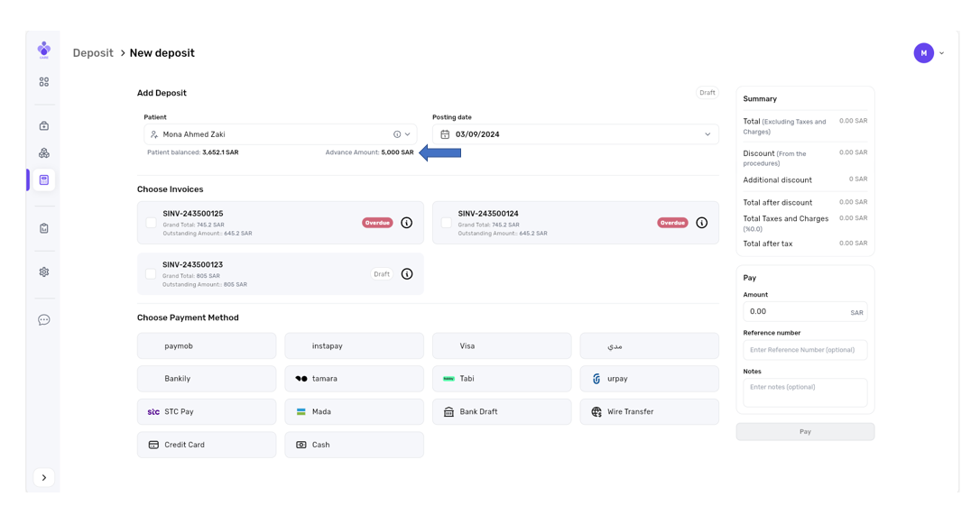This screenshot has height=515, width=980.
Task: Check the SINV-243500123 invoice box
Action: point(151,274)
